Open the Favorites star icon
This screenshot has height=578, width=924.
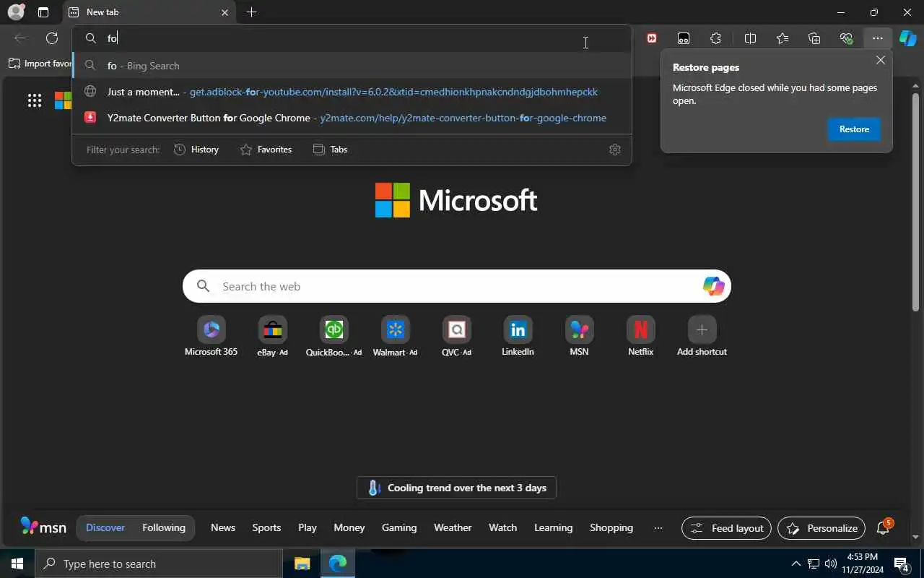pos(783,38)
